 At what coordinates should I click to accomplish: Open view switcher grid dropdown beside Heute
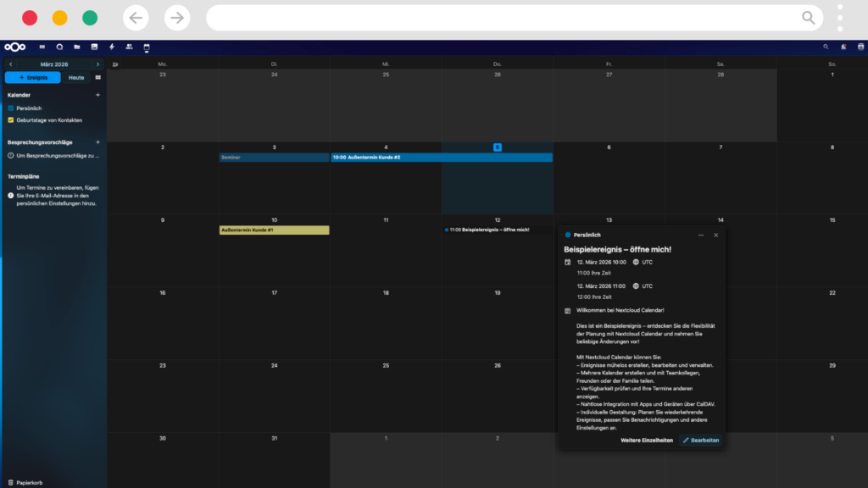(x=97, y=78)
